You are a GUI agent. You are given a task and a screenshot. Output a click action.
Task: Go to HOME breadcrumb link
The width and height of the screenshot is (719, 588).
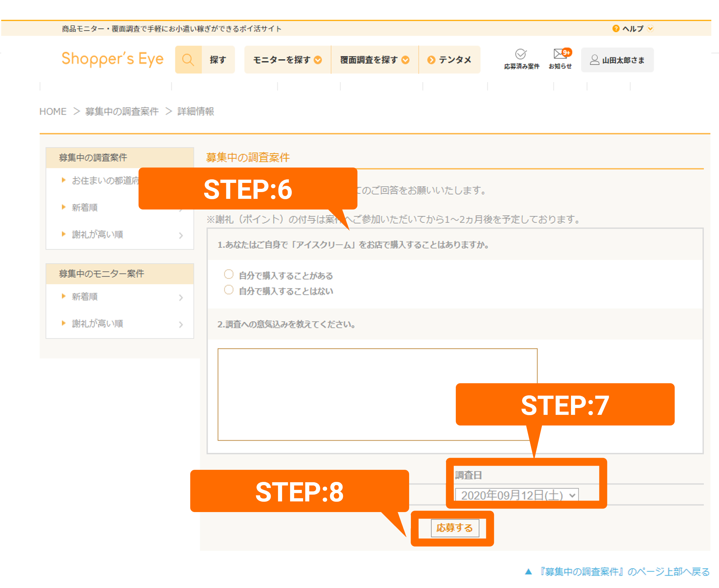pos(53,111)
